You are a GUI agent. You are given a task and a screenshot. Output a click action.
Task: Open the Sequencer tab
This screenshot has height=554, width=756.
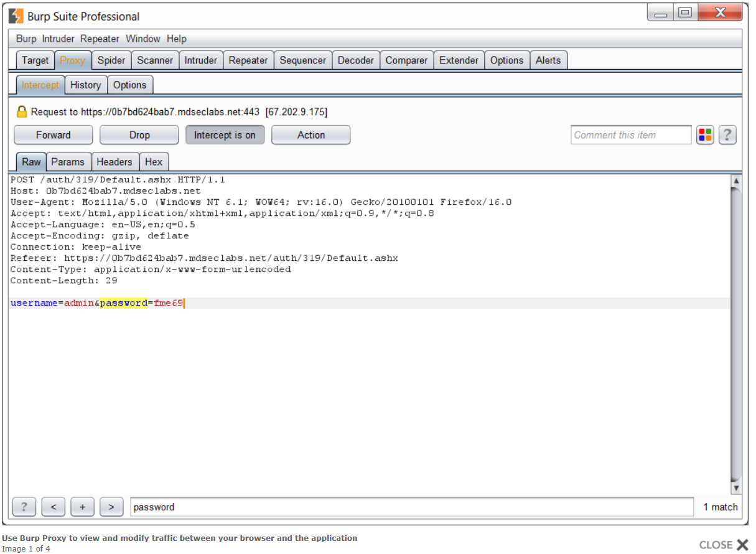303,60
